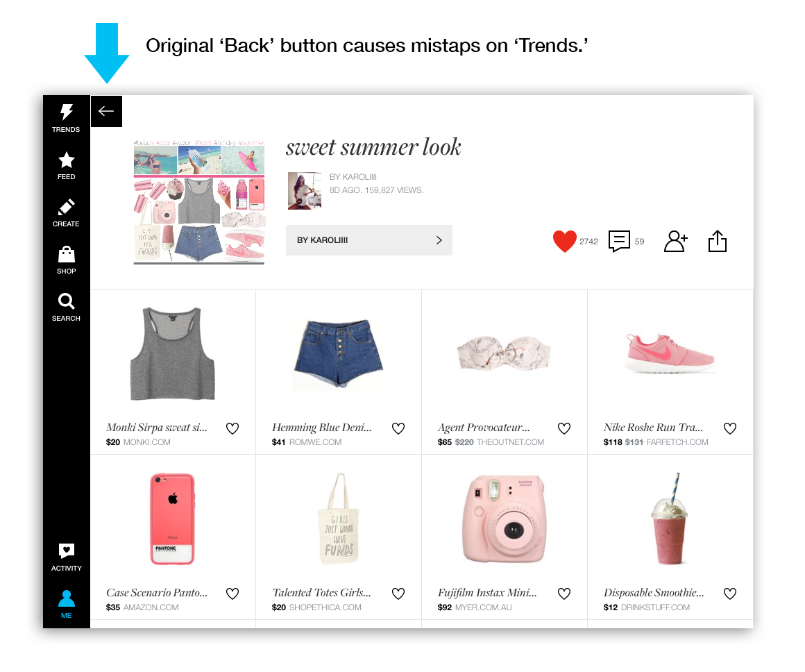This screenshot has width=805, height=672.
Task: Open the comments speech bubble icon
Action: click(619, 241)
